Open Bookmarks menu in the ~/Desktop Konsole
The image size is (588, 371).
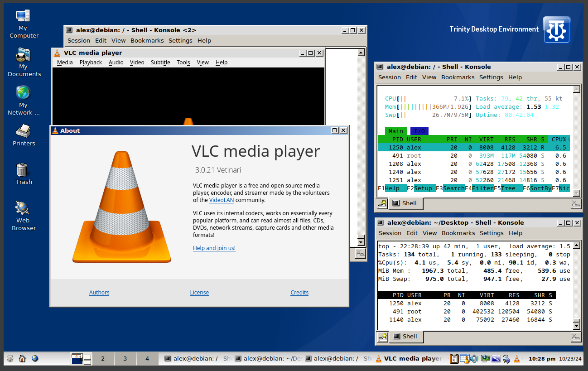click(x=458, y=233)
